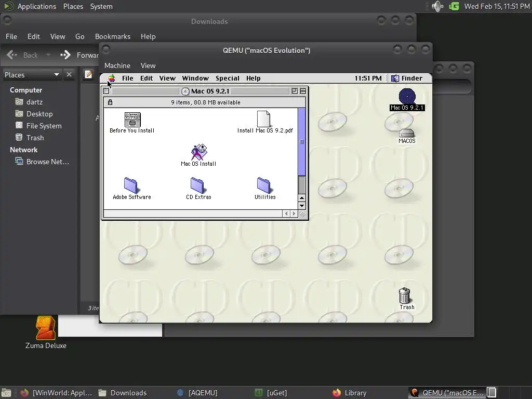Open the Mac OS View menu
This screenshot has height=399, width=532.
point(168,78)
